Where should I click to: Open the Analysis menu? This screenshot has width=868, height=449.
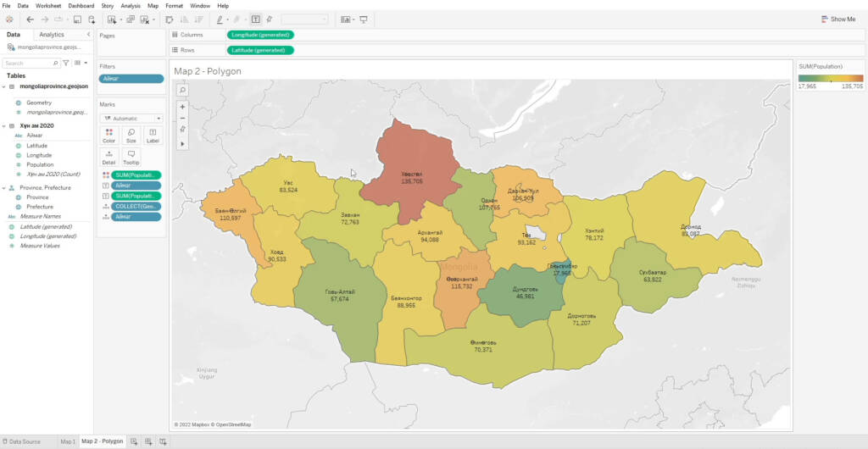point(131,6)
